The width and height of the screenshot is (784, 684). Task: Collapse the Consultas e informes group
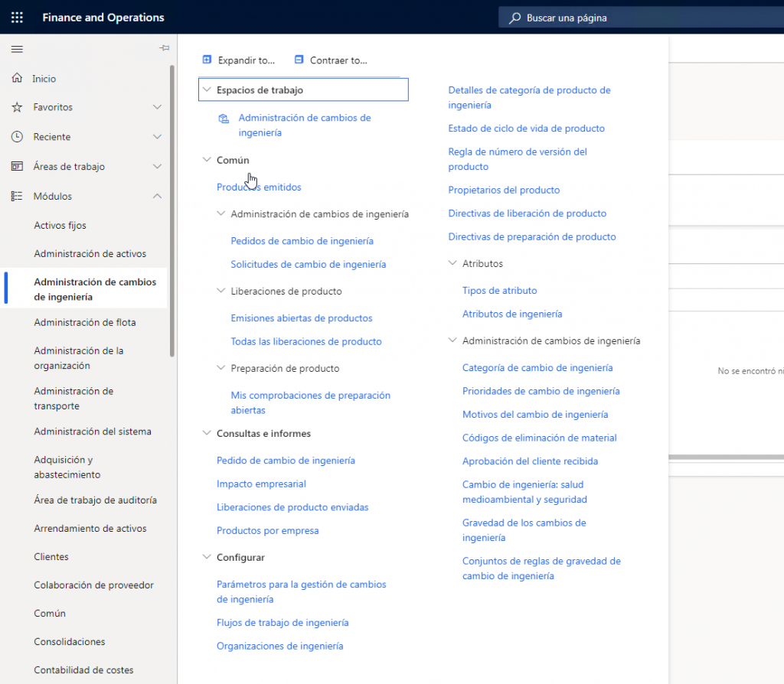click(x=206, y=434)
